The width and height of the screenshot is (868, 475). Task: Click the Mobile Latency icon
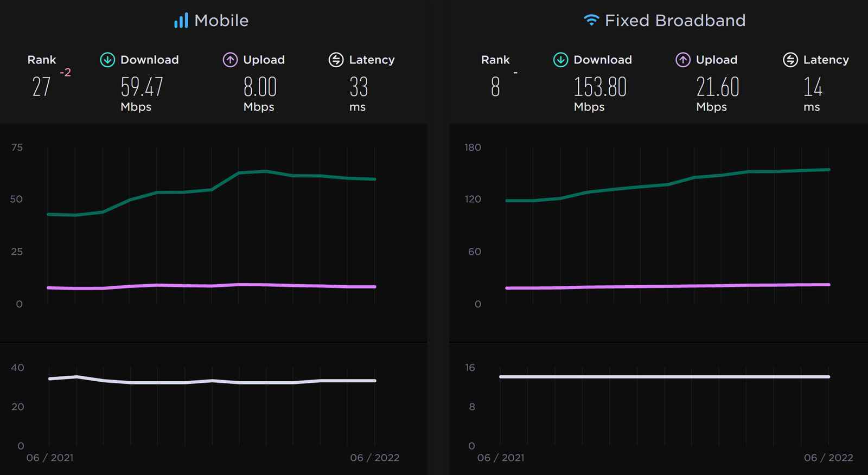pyautogui.click(x=336, y=60)
